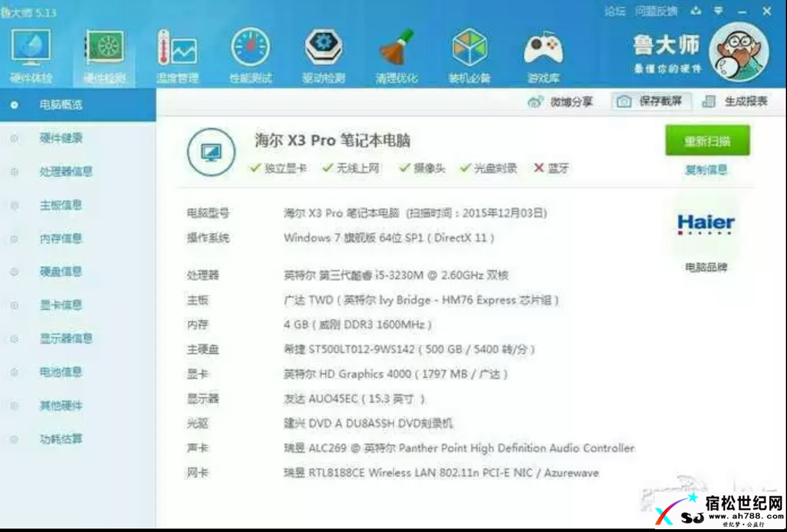Open the 性能测试 gauge benchmark section
The height and width of the screenshot is (532, 787).
pos(250,56)
